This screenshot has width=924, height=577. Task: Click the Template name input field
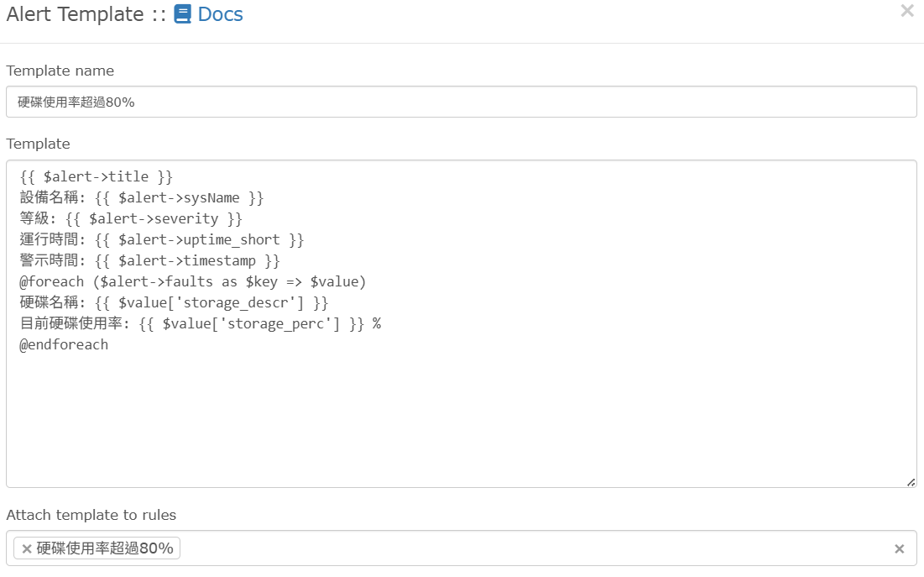point(461,102)
